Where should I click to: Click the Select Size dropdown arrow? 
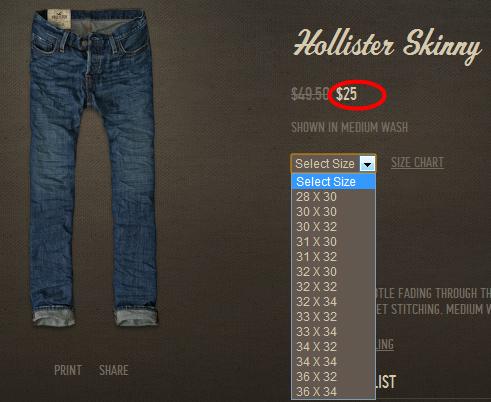[367, 164]
